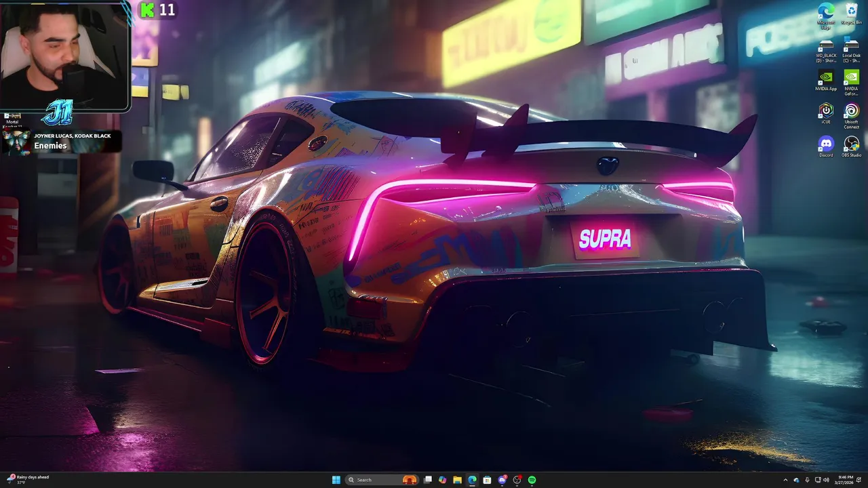Show hidden system tray icons

[785, 480]
